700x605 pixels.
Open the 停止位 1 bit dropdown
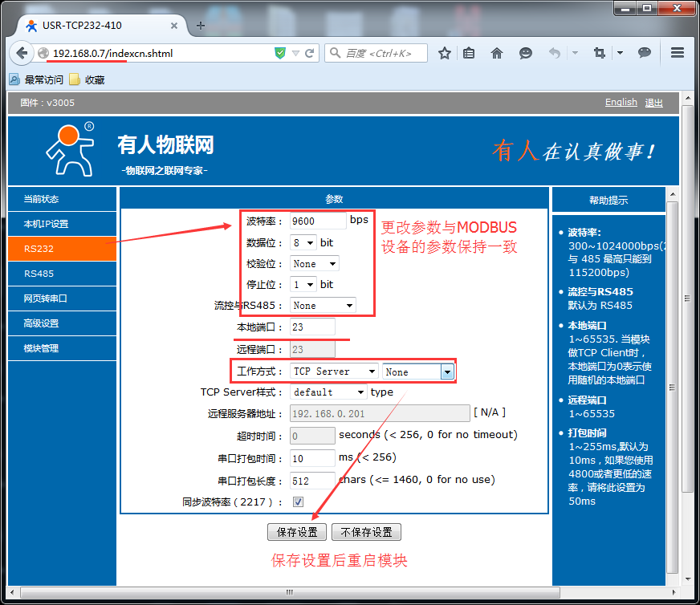(x=303, y=285)
